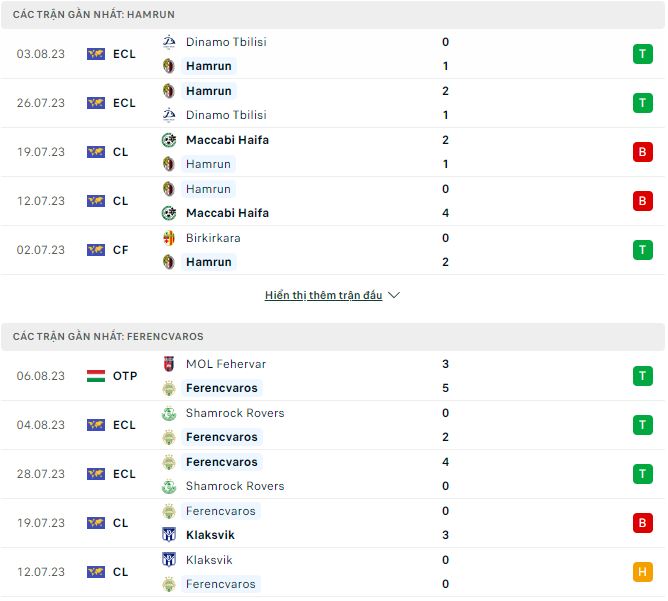Click the Dinamo Tbilisi crest in the 03.08.23 match
668x601 pixels.
click(x=168, y=42)
